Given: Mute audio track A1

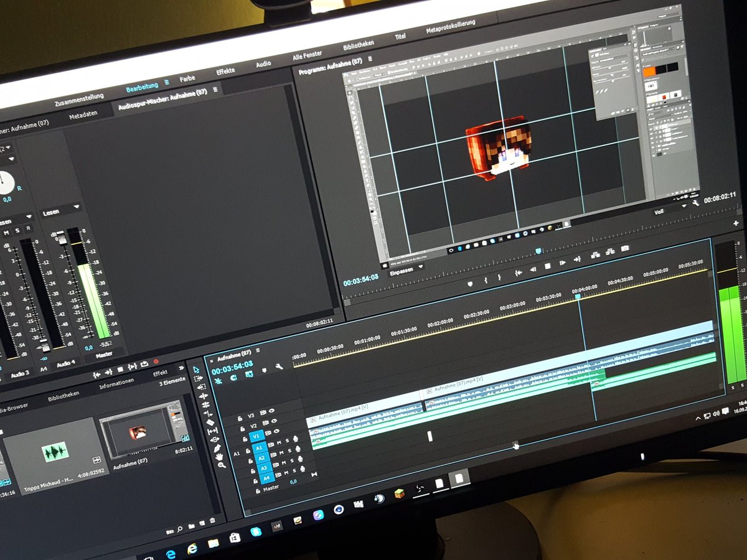Looking at the screenshot, I should coord(279,442).
